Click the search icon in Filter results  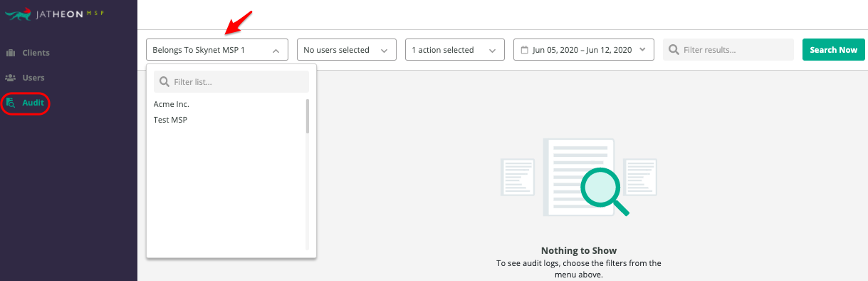pos(674,50)
